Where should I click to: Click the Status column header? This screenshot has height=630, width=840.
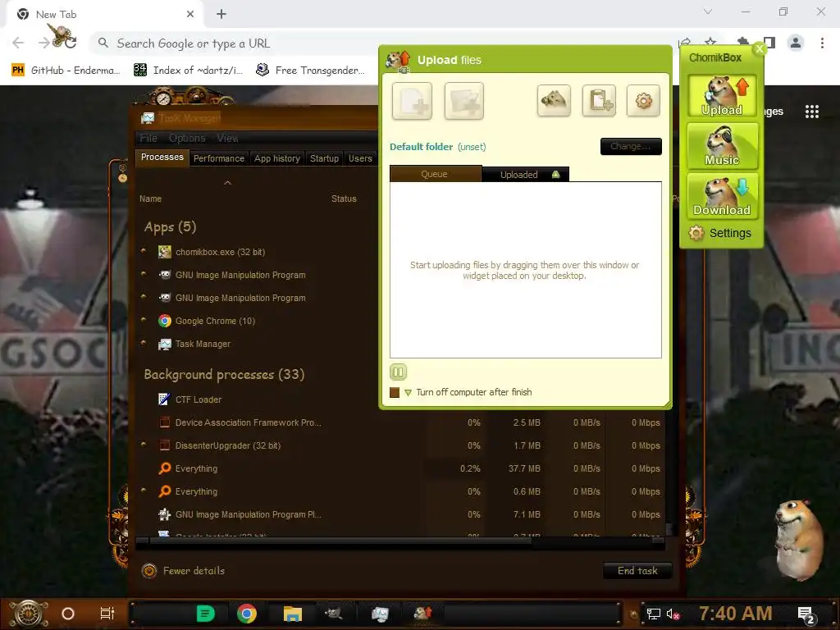pyautogui.click(x=344, y=199)
